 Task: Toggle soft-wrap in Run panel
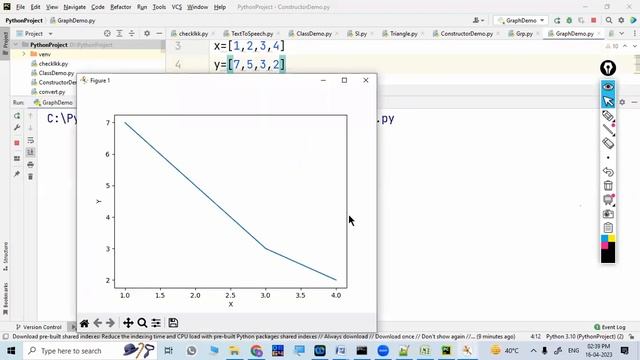point(30,140)
